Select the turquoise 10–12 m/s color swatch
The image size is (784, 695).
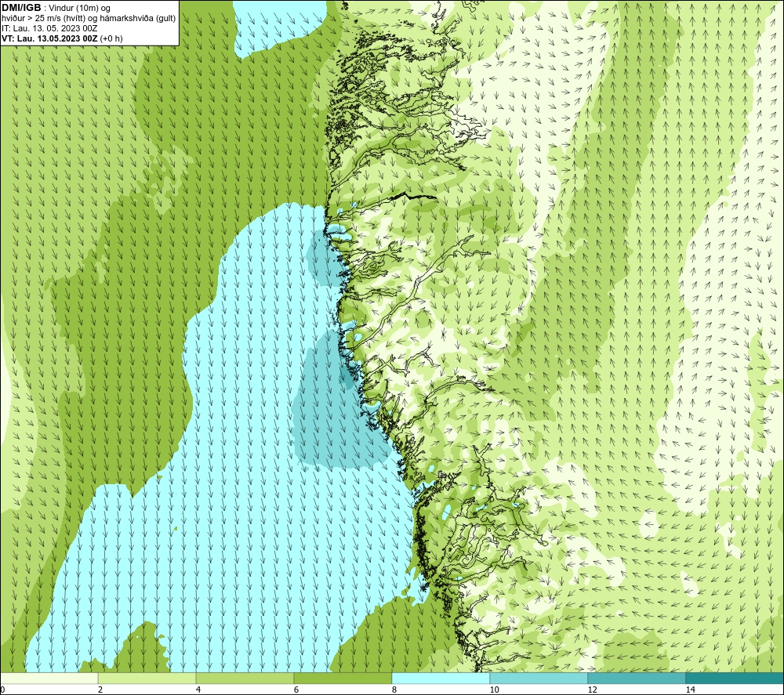pyautogui.click(x=539, y=678)
